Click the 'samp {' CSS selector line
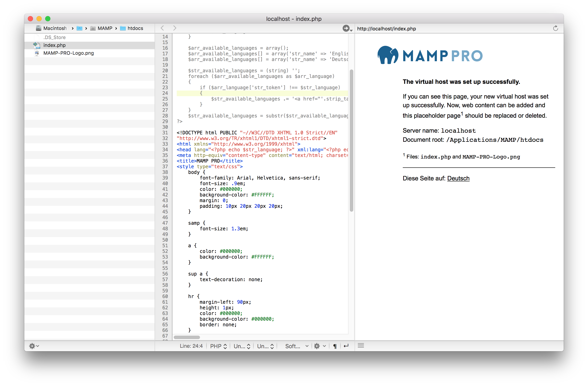This screenshot has width=588, height=386. pos(197,223)
